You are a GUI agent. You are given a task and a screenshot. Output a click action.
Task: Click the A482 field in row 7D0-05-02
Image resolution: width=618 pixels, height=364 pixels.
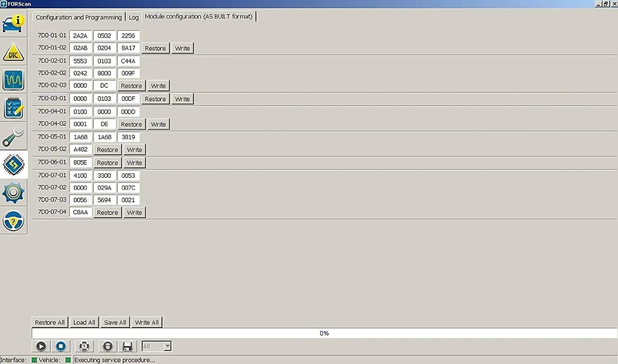coord(80,149)
